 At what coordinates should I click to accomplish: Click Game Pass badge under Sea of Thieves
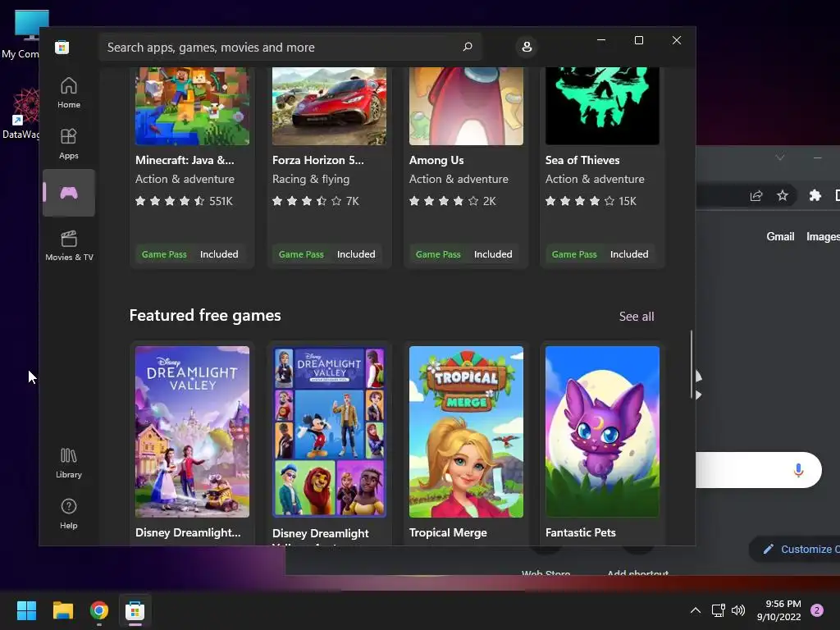point(574,254)
